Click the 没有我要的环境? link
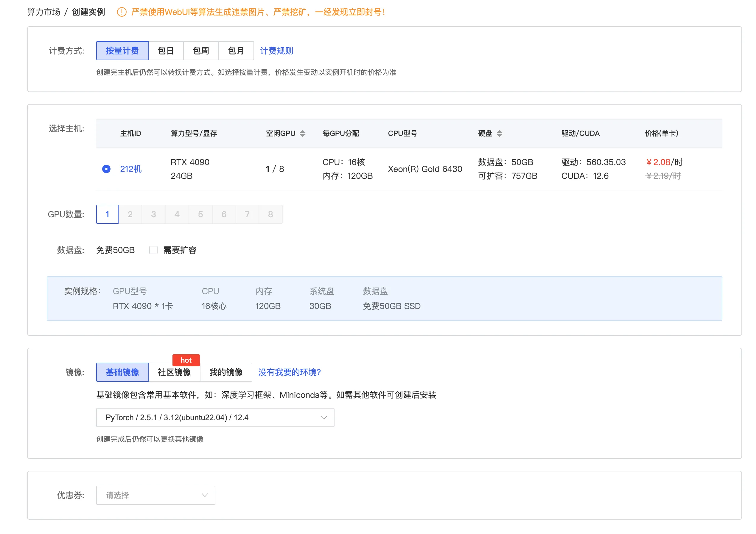The height and width of the screenshot is (534, 756). coord(289,372)
